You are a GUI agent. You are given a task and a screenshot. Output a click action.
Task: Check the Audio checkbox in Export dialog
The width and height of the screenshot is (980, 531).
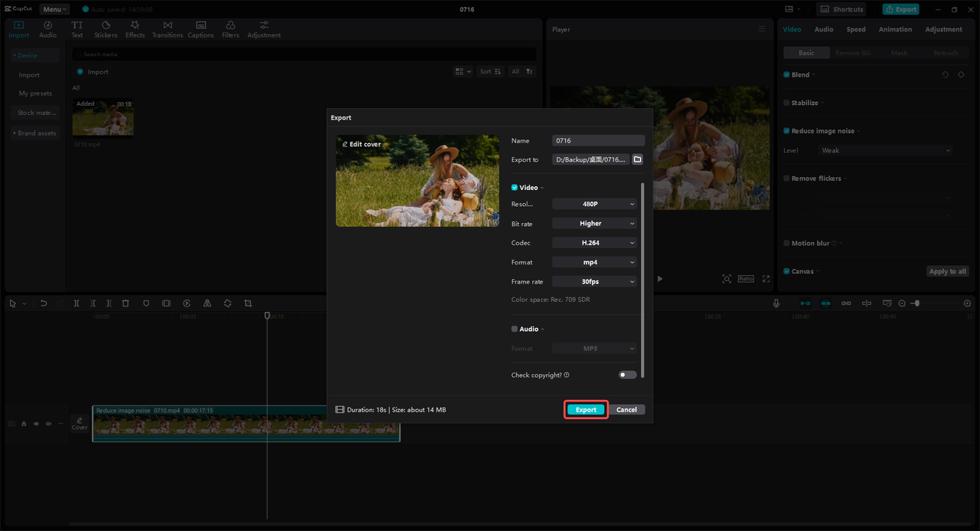(x=514, y=329)
